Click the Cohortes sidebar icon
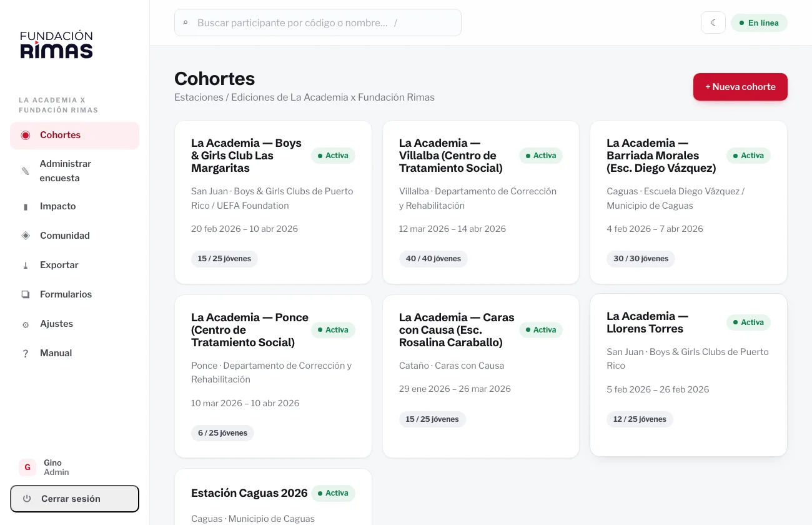 click(26, 136)
